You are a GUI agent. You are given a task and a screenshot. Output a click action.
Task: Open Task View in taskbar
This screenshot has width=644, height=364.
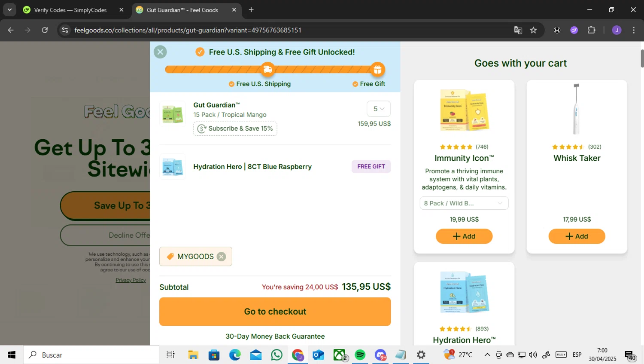coord(170,355)
